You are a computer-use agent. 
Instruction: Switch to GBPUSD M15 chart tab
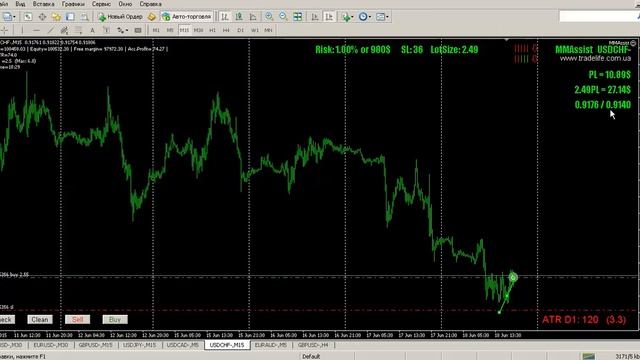96,345
